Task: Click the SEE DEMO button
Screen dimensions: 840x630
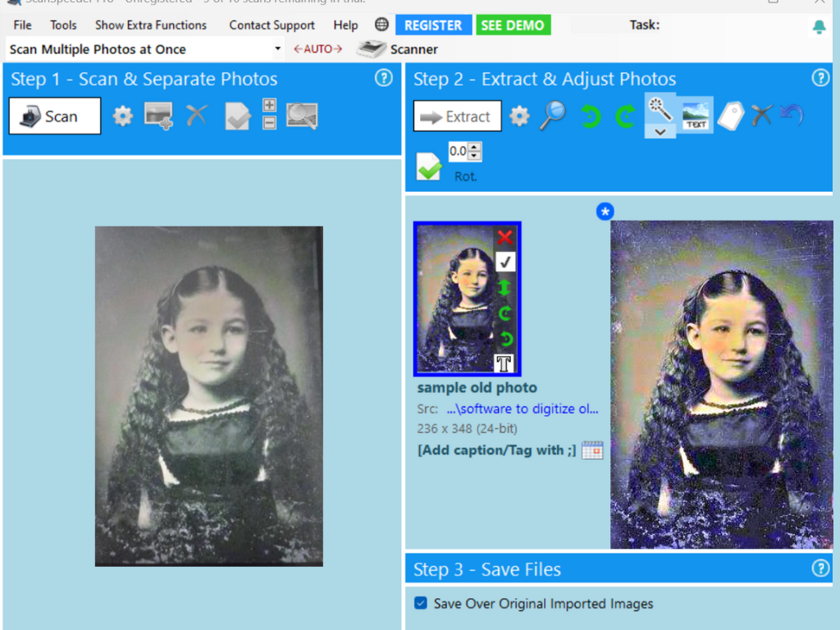Action: point(513,25)
